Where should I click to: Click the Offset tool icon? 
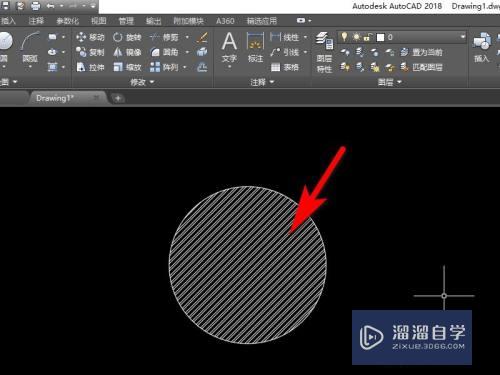(x=202, y=67)
